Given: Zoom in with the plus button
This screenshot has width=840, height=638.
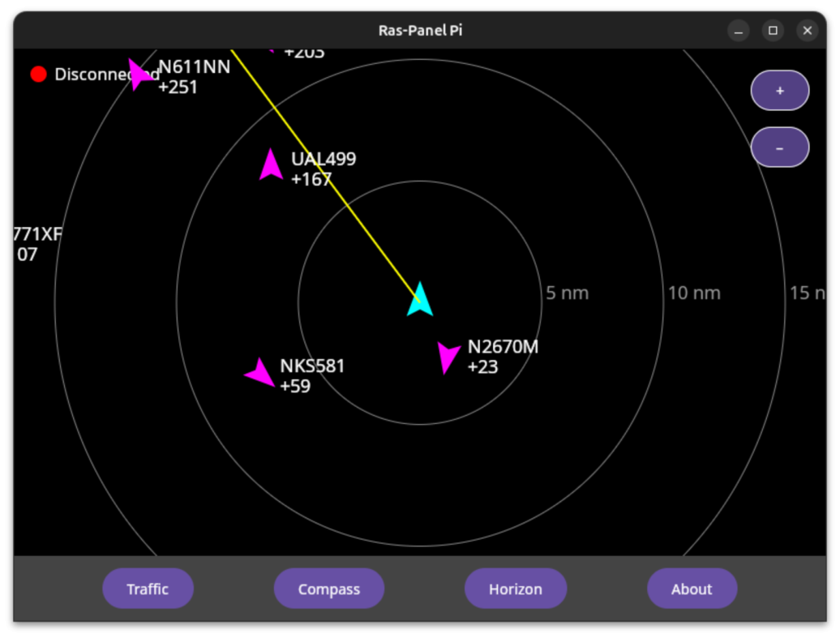Looking at the screenshot, I should click(779, 91).
